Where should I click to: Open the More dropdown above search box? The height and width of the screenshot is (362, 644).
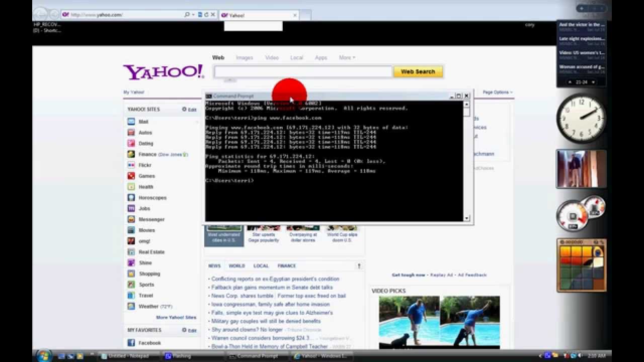click(347, 58)
